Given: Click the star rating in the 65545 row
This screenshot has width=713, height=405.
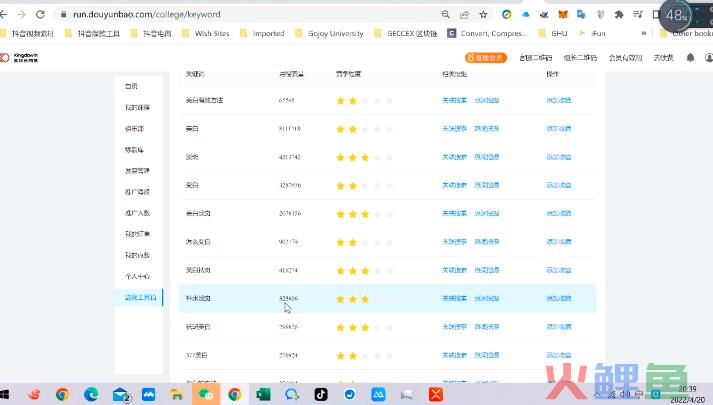Looking at the screenshot, I should coord(364,100).
